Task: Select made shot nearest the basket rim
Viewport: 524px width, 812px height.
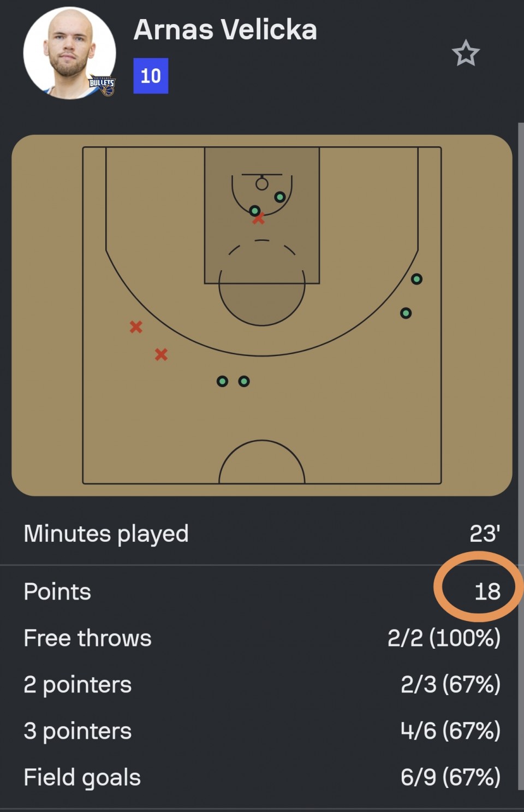Action: pyautogui.click(x=280, y=197)
